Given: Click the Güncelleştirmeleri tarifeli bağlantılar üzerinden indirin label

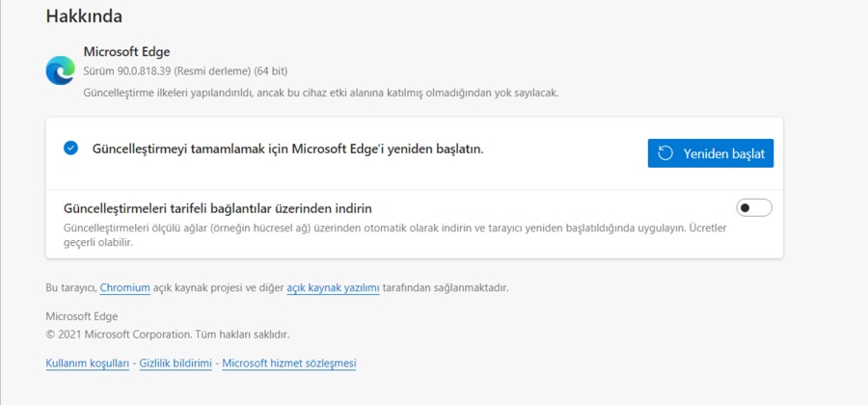Looking at the screenshot, I should [x=218, y=208].
